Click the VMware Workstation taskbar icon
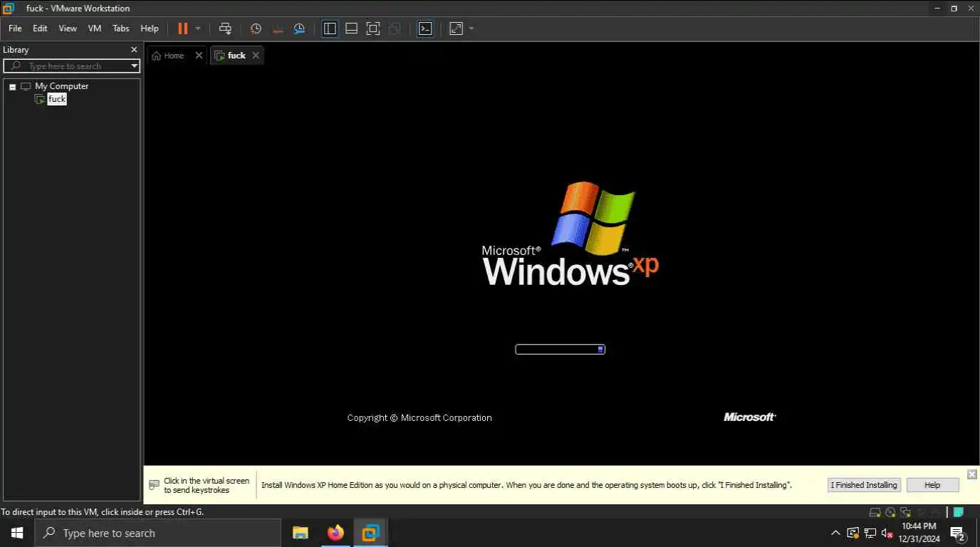Viewport: 980px width, 547px height. click(370, 533)
